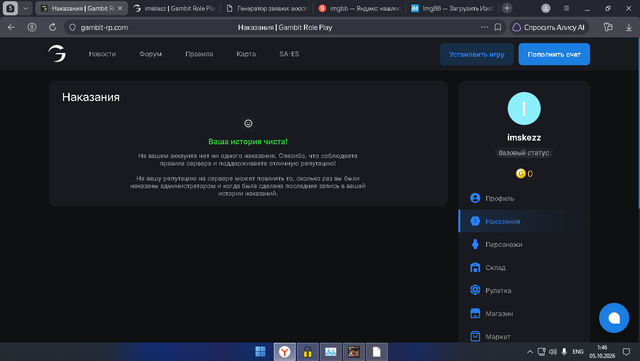Switch to imskezz Gambit Role Play tab
The width and height of the screenshot is (640, 361).
click(x=175, y=8)
